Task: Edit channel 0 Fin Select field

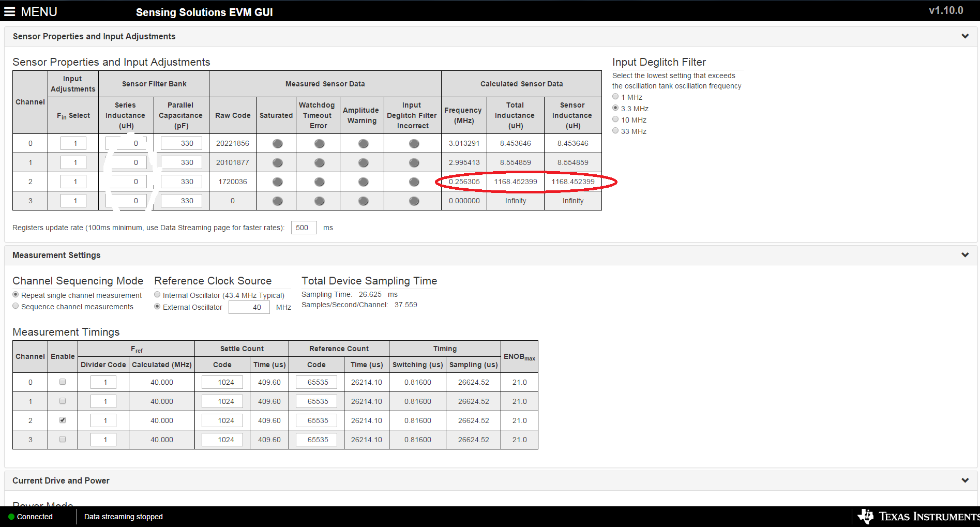Action: (73, 143)
